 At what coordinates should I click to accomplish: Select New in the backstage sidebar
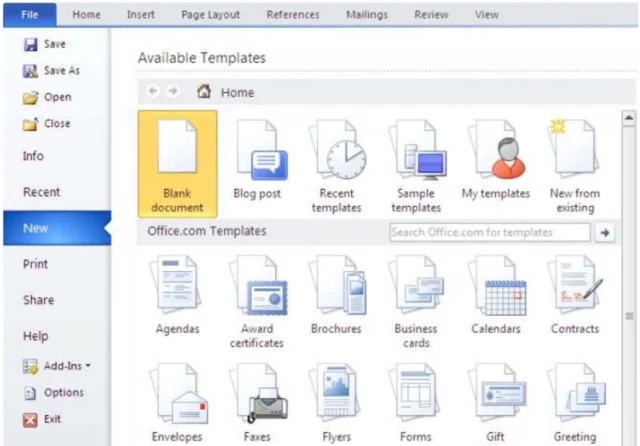57,228
